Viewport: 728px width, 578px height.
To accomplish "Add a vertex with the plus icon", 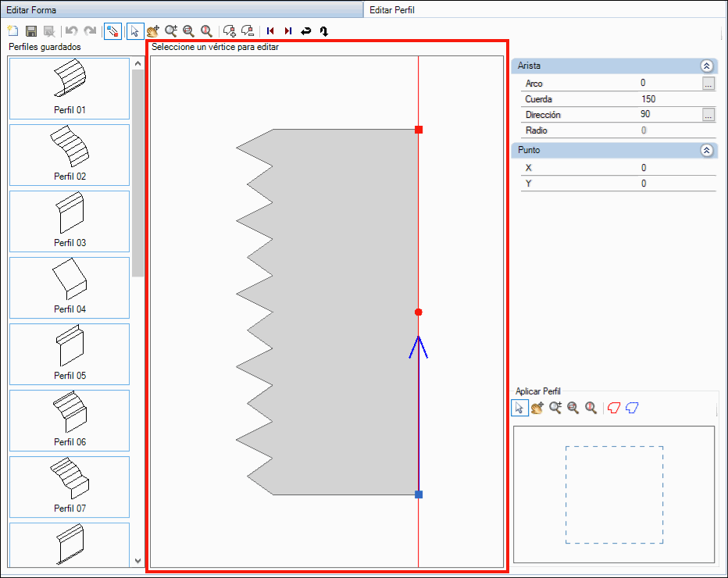I will tap(230, 31).
